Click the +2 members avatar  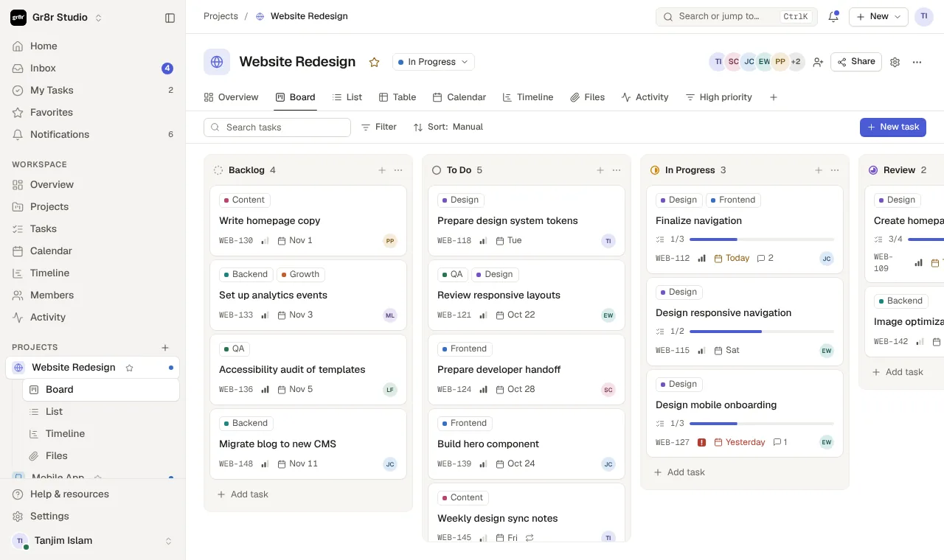[796, 62]
